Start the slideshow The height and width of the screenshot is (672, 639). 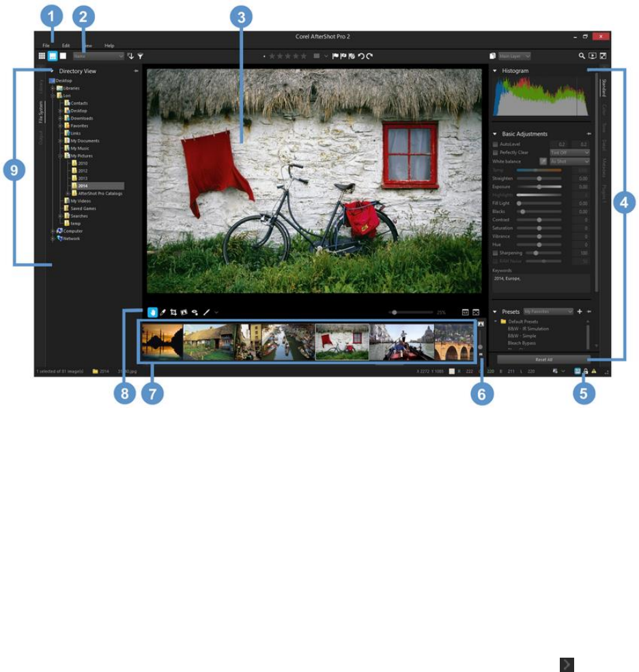pyautogui.click(x=593, y=56)
